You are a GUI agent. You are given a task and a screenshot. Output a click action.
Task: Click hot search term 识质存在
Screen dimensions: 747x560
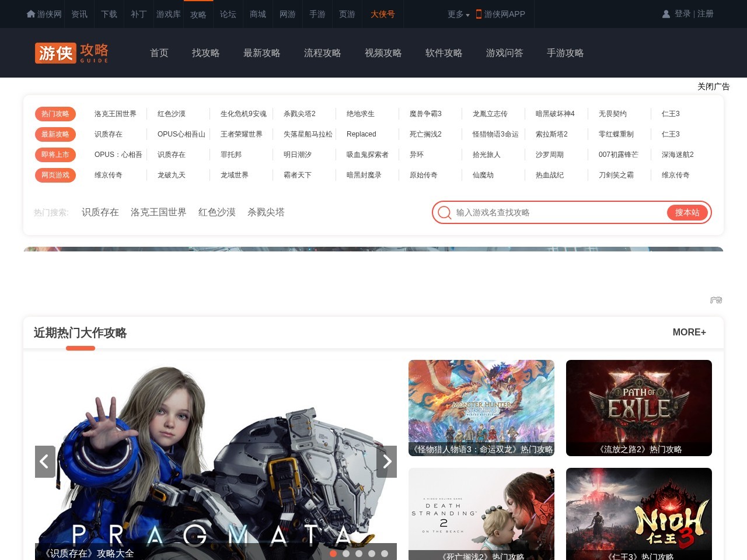(100, 212)
